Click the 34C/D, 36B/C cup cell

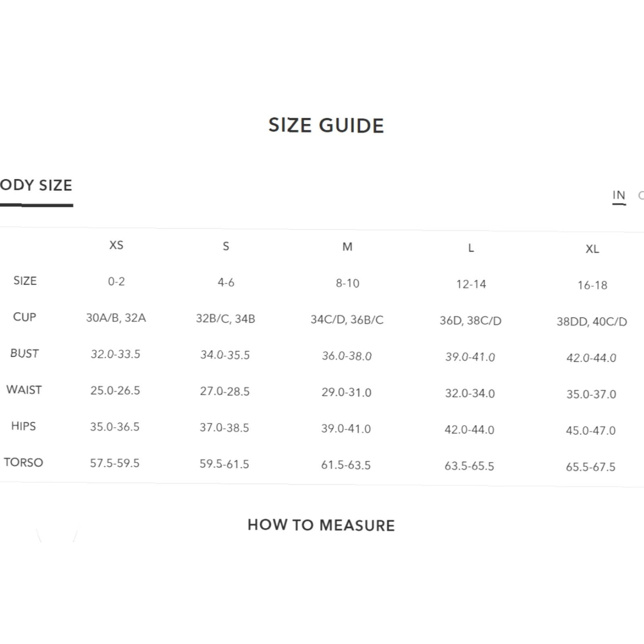point(347,320)
